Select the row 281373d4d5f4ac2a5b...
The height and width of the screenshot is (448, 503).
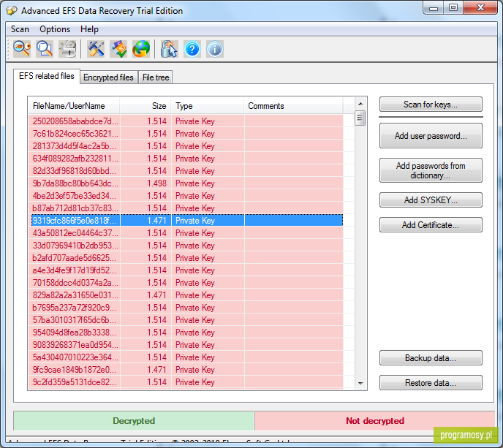click(x=187, y=146)
